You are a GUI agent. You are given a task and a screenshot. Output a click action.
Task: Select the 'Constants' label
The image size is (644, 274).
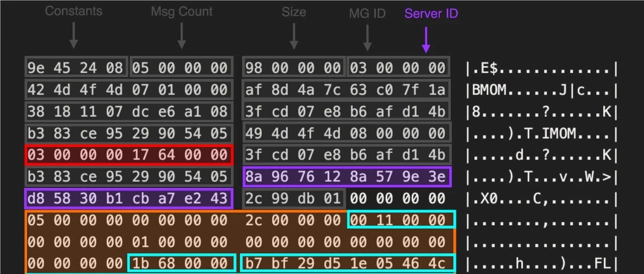pos(73,11)
